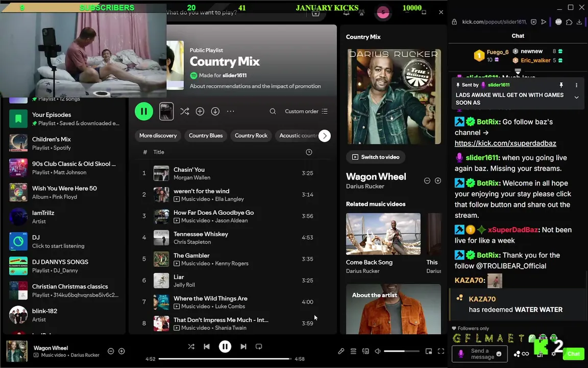Open the About the artist card

pyautogui.click(x=394, y=309)
